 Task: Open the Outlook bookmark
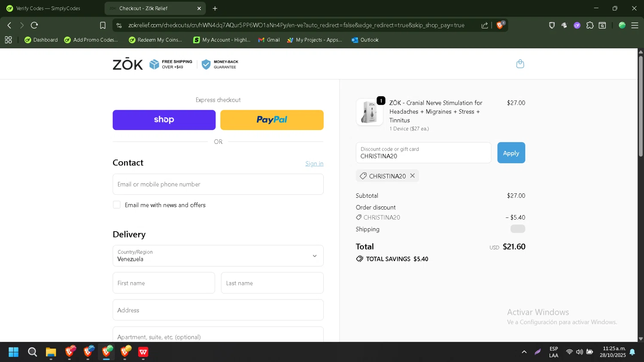click(365, 40)
